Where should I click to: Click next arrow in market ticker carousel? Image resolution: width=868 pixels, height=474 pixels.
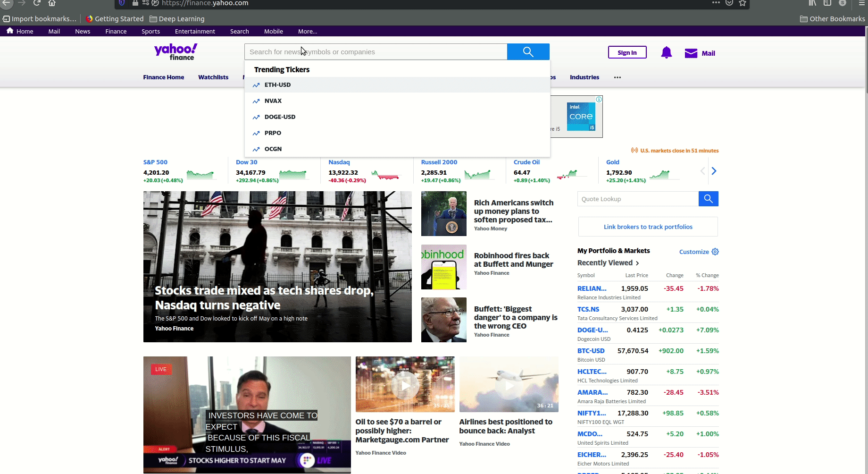[x=714, y=171]
